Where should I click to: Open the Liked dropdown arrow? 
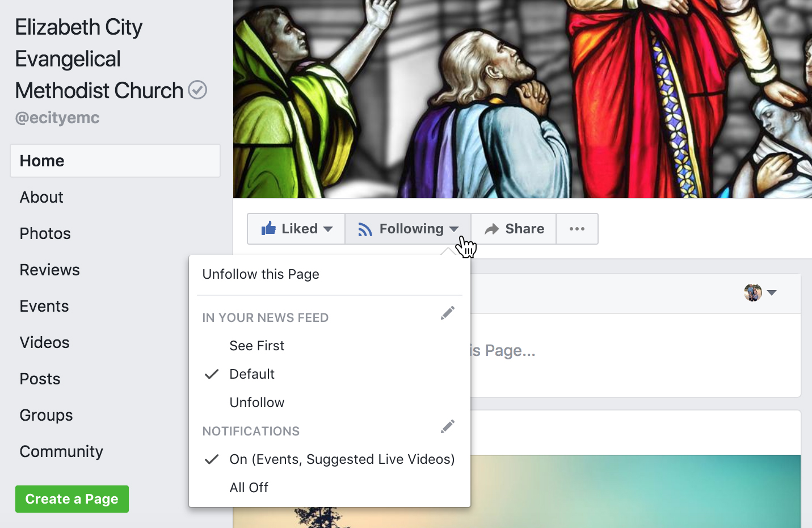click(x=328, y=229)
